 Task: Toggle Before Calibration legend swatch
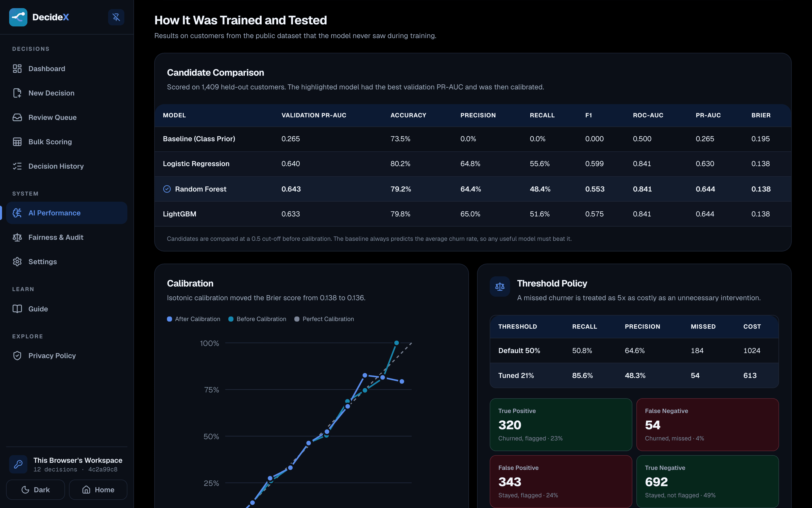point(231,319)
